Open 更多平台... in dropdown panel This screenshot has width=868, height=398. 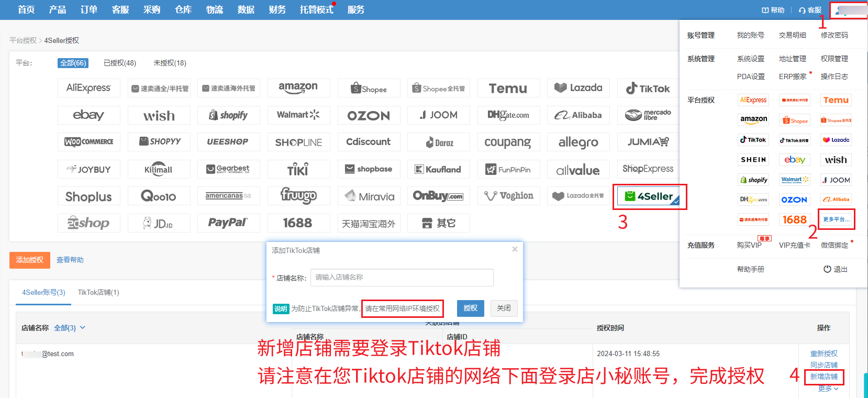837,219
